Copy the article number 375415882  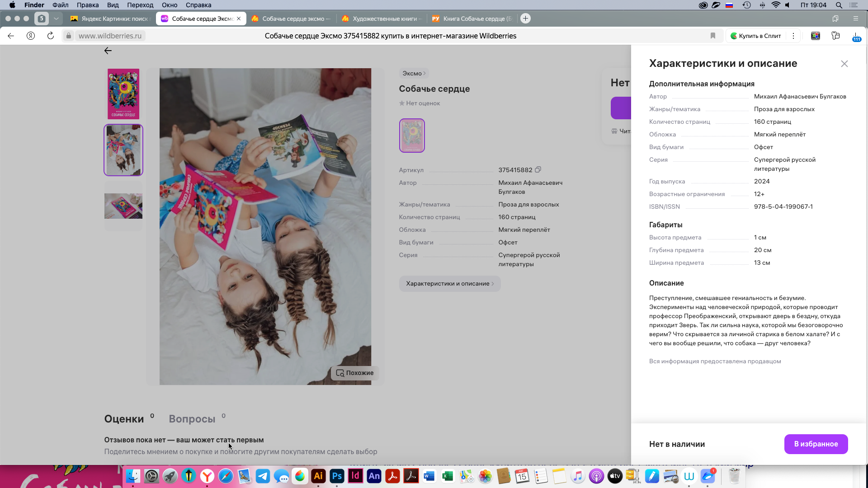tap(538, 170)
